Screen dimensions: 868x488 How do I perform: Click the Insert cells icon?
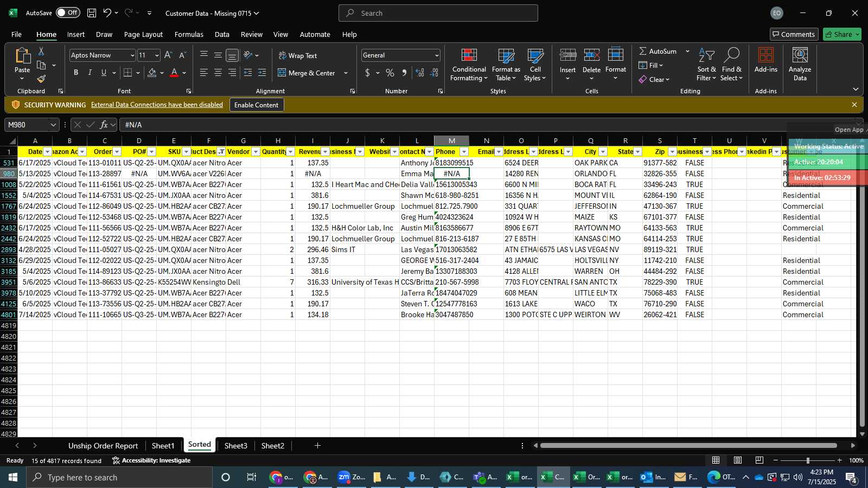(568, 55)
